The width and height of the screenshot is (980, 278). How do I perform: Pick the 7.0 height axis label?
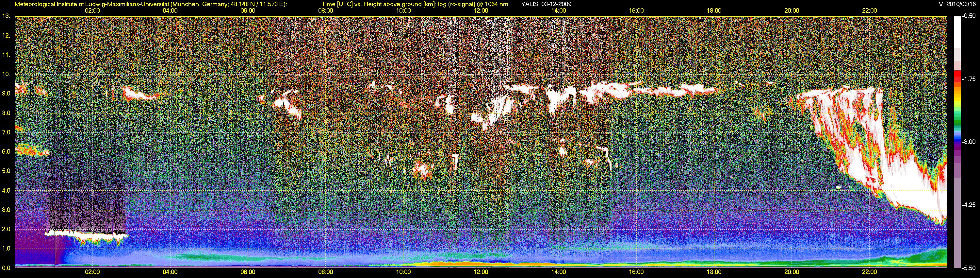point(6,132)
